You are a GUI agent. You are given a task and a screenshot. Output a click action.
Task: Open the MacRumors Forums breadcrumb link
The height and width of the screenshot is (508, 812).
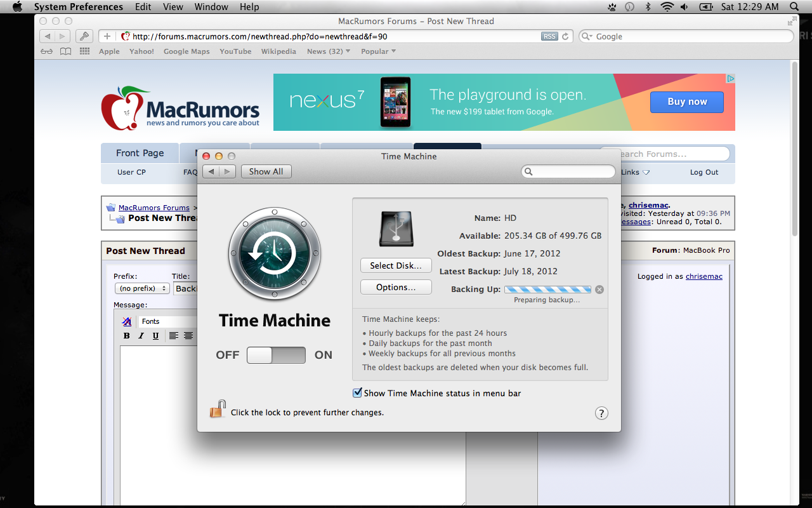[154, 208]
